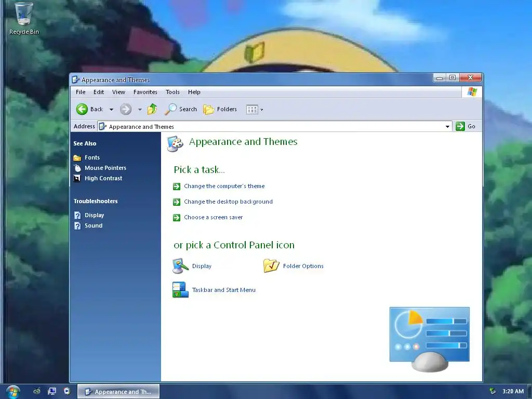Go up one folder level icon
The height and width of the screenshot is (399, 532).
click(x=152, y=109)
